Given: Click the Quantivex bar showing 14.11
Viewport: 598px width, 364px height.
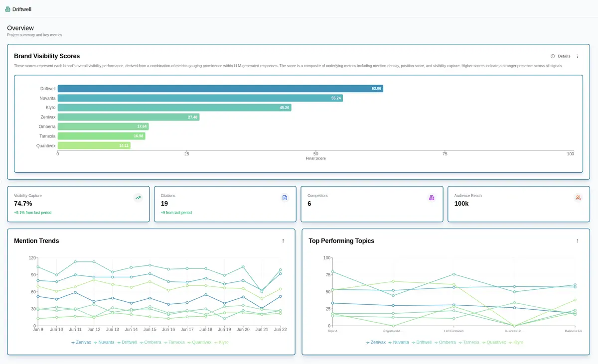Looking at the screenshot, I should click(94, 146).
